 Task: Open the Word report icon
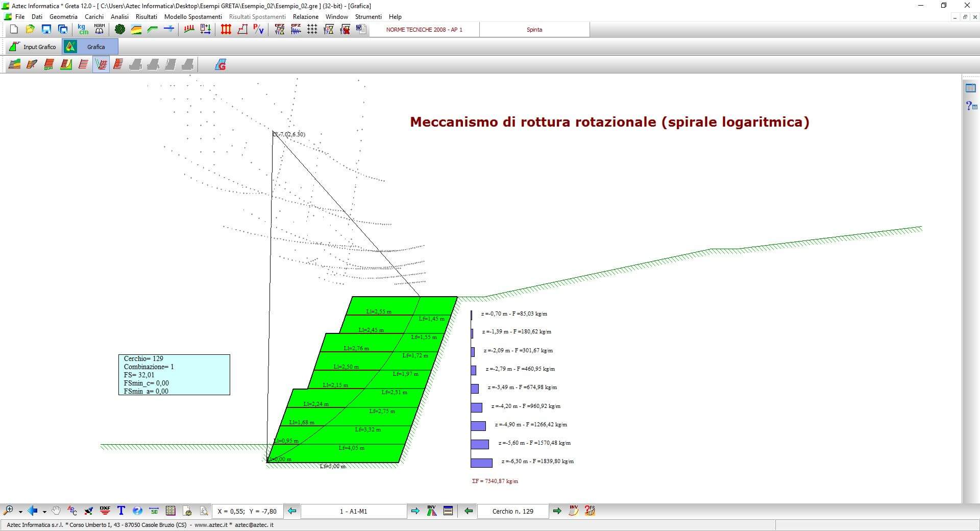(361, 30)
